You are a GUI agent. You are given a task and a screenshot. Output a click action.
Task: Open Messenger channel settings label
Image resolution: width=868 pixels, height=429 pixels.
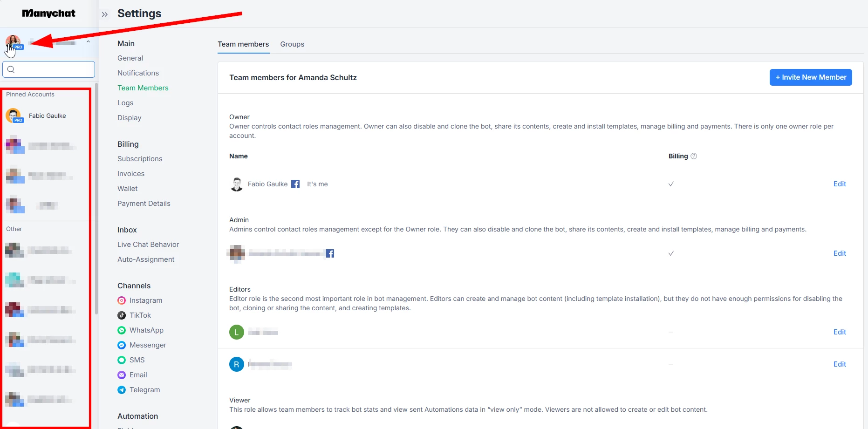pyautogui.click(x=148, y=345)
